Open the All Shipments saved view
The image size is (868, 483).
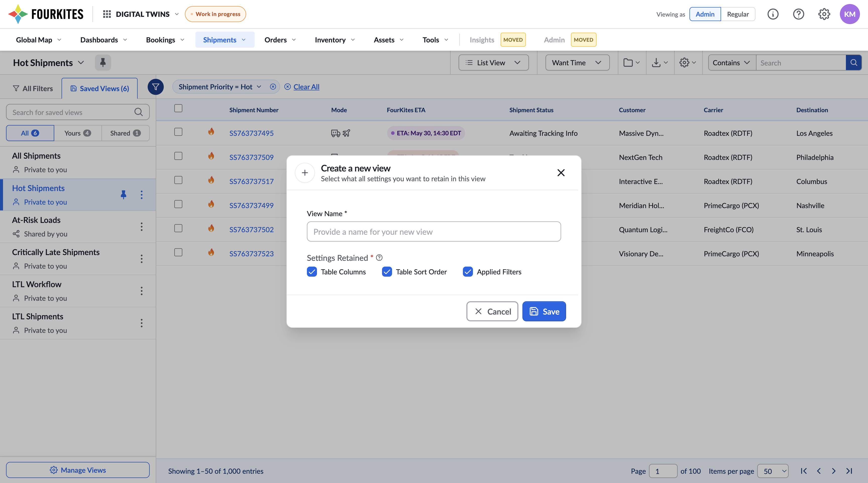click(x=78, y=162)
